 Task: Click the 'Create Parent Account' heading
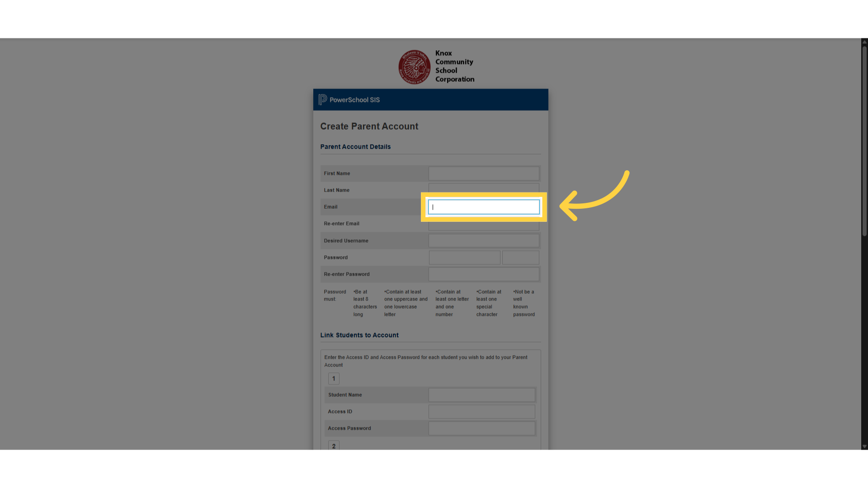click(x=369, y=127)
